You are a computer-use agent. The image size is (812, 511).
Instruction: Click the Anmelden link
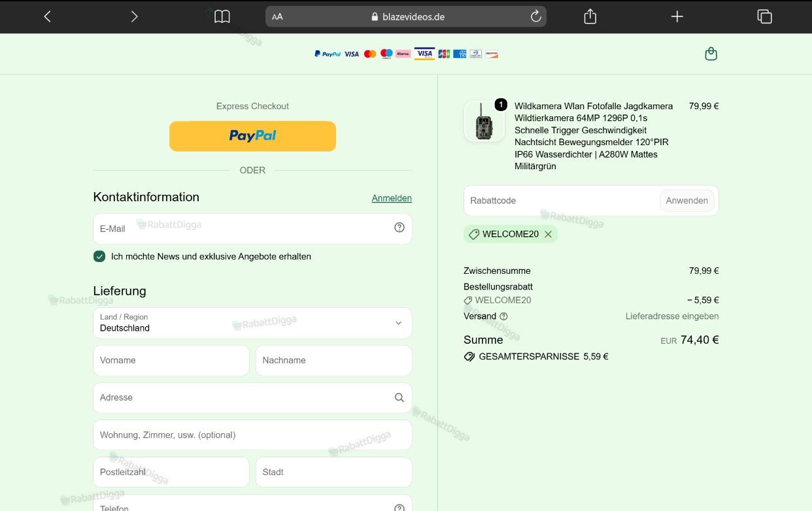392,198
